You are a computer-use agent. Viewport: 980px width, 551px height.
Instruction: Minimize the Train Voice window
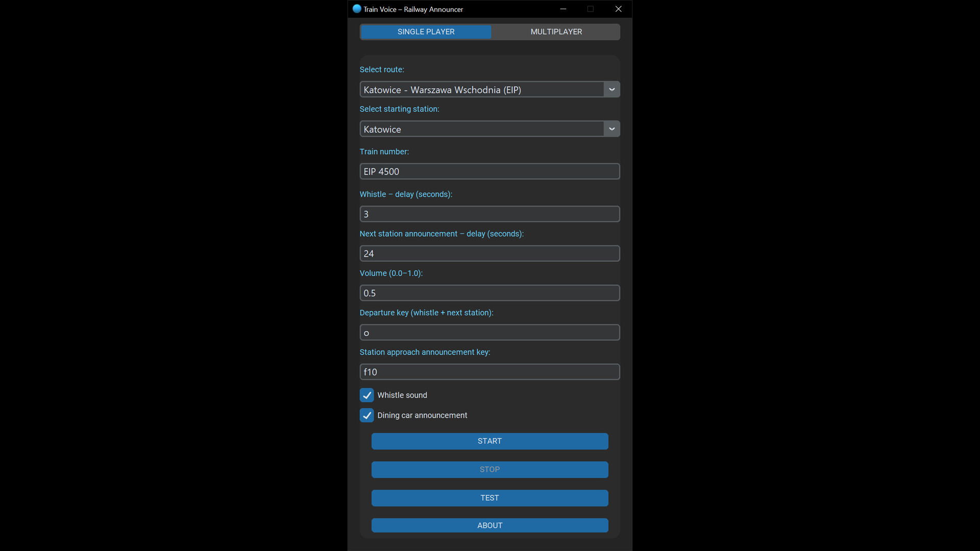[563, 9]
